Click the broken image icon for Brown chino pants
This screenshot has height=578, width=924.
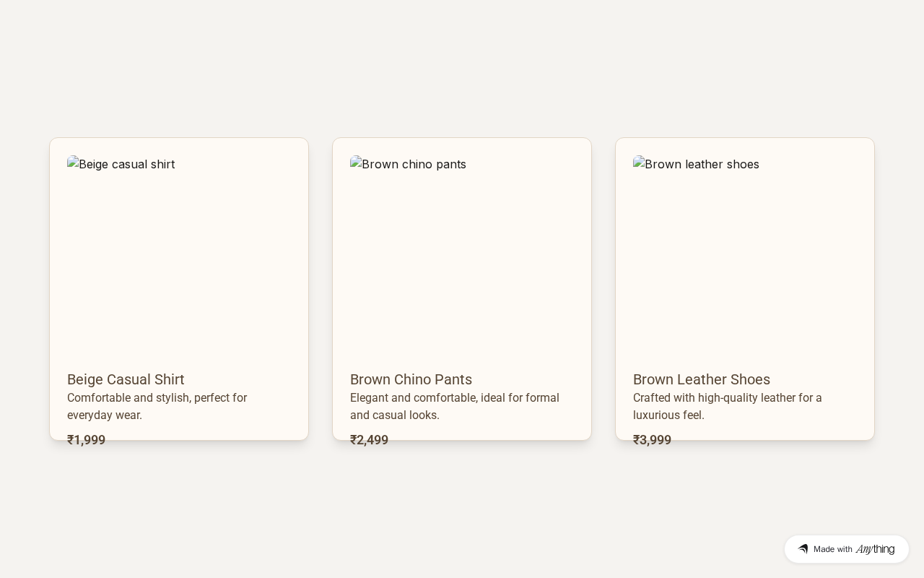pos(356,163)
